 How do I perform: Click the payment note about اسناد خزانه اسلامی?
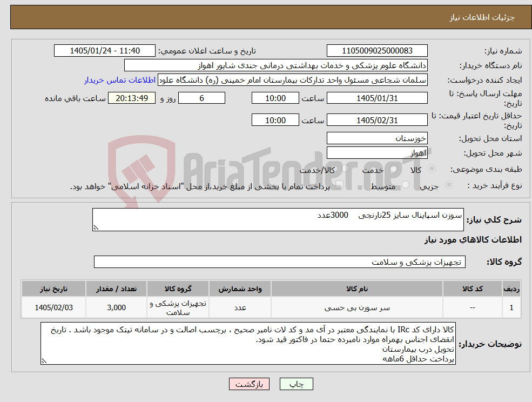200,187
